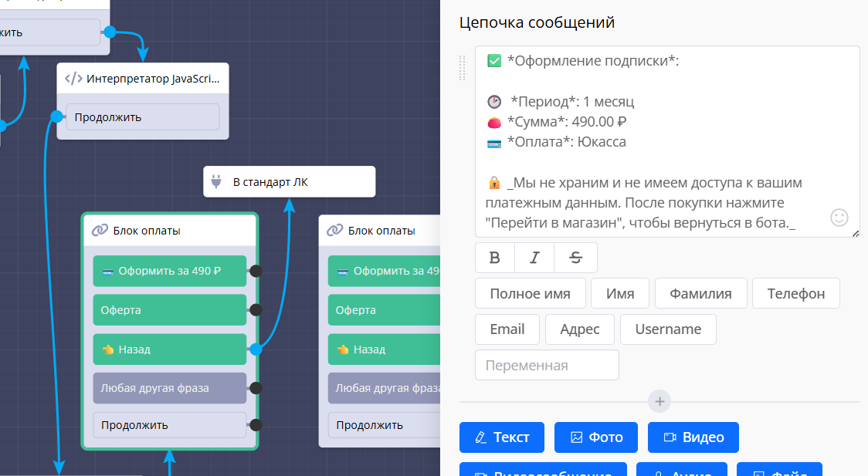The image size is (868, 476).
Task: Add a Фото message block
Action: [x=596, y=437]
